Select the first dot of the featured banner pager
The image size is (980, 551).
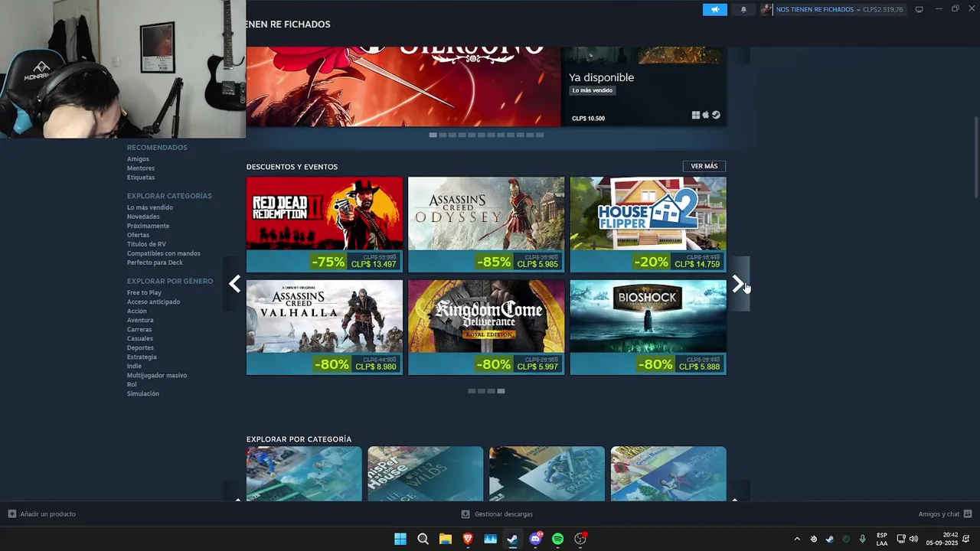pyautogui.click(x=433, y=135)
